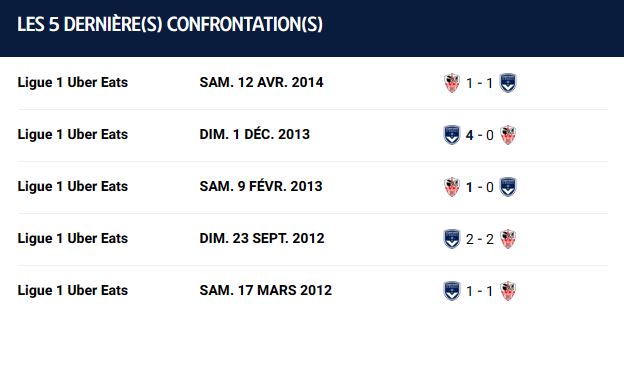Click Ligue 1 Uber Eats in the 17 Mars 2012 row
The height and width of the screenshot is (381, 624).
pyautogui.click(x=73, y=290)
